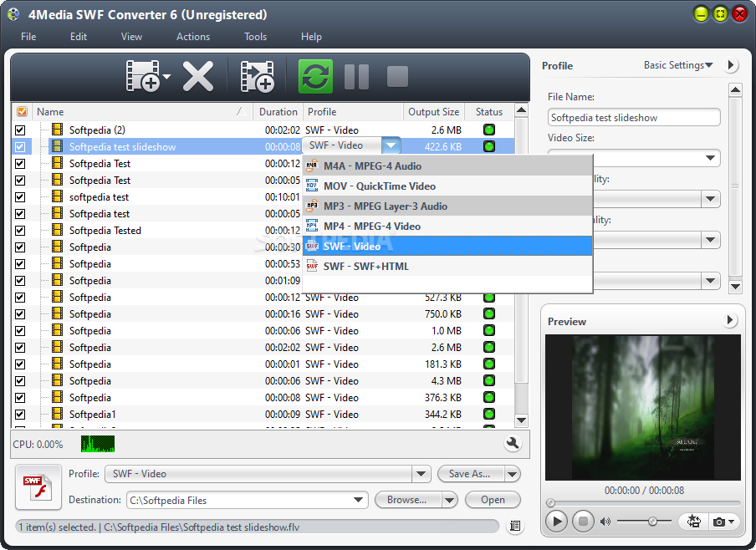Click the preview snapshot camera icon

pyautogui.click(x=718, y=522)
